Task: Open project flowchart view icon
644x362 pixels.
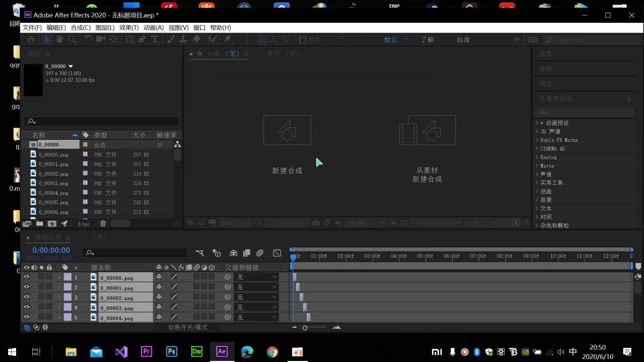Action: point(177,144)
